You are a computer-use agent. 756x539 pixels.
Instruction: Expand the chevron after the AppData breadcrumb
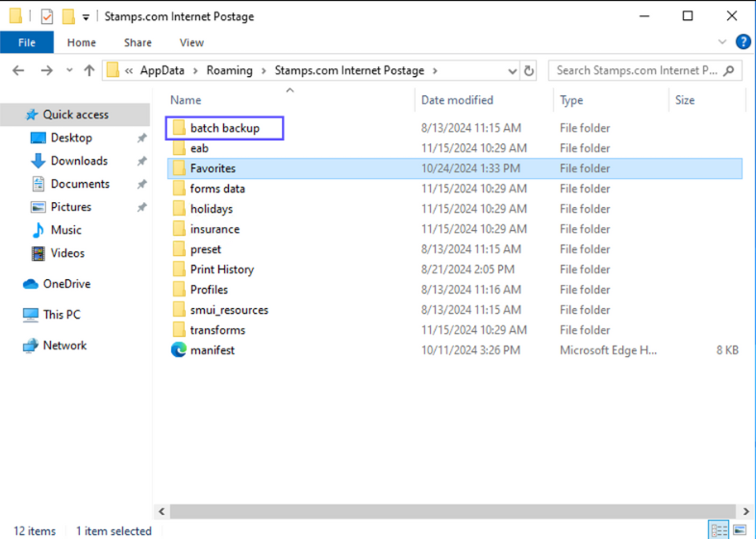(x=195, y=71)
